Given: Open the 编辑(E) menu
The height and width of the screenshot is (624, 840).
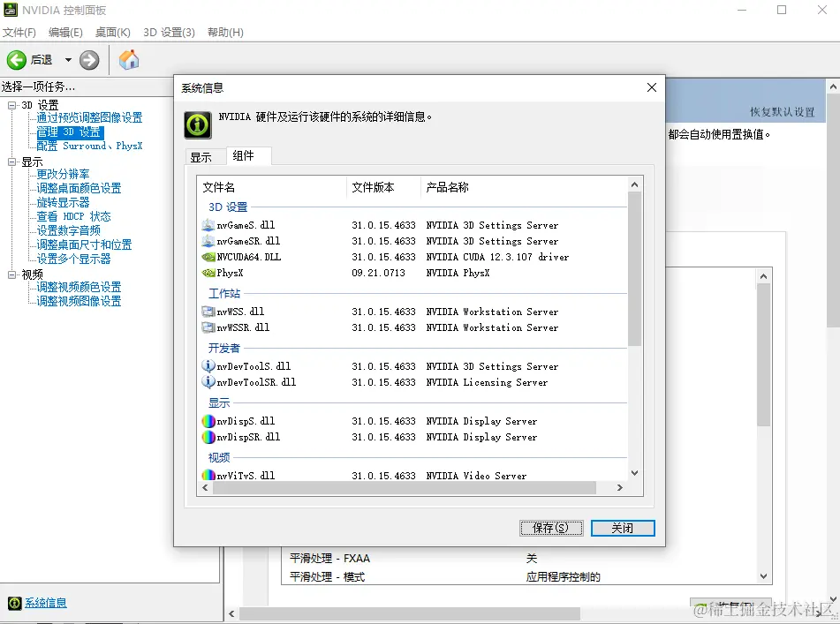Looking at the screenshot, I should click(x=65, y=33).
